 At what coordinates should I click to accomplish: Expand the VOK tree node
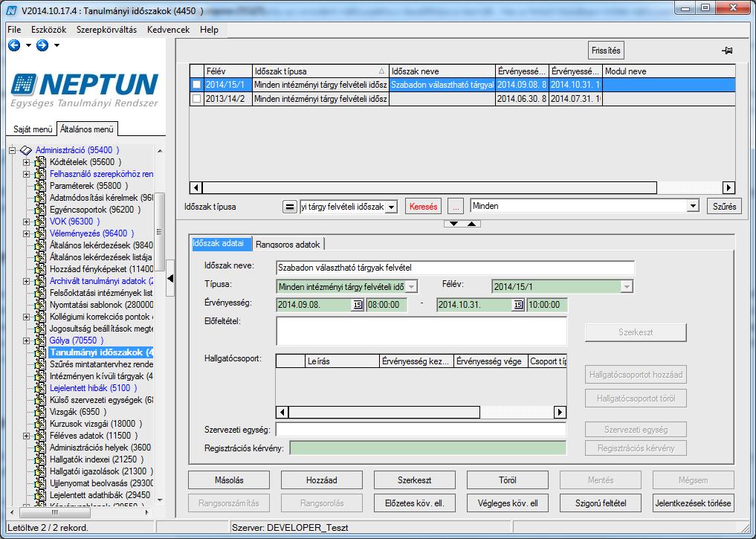27,222
